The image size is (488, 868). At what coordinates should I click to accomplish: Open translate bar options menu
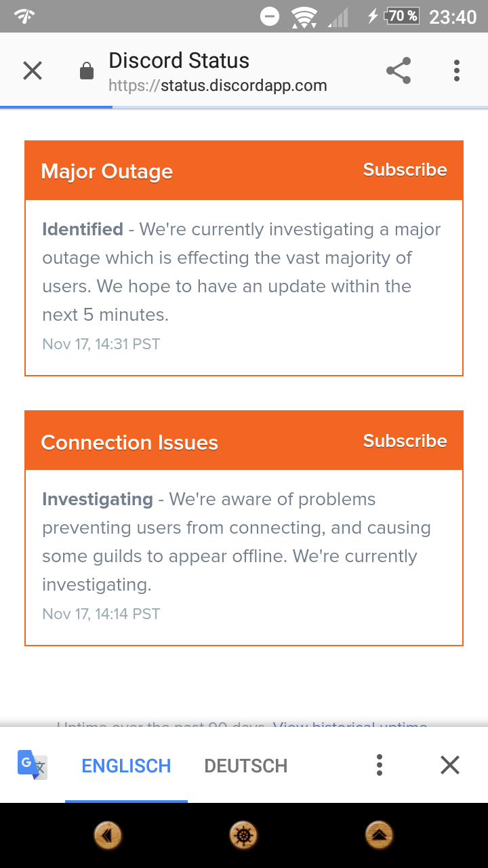coord(380,765)
